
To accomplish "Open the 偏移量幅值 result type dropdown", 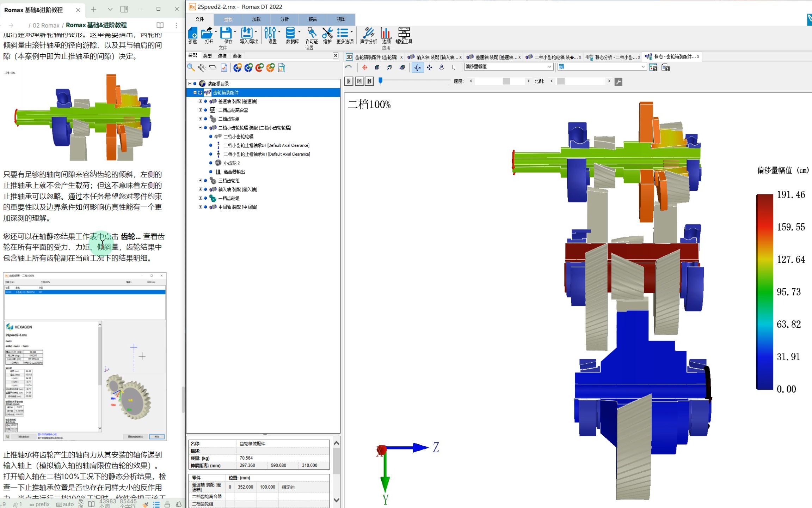I will (x=509, y=67).
